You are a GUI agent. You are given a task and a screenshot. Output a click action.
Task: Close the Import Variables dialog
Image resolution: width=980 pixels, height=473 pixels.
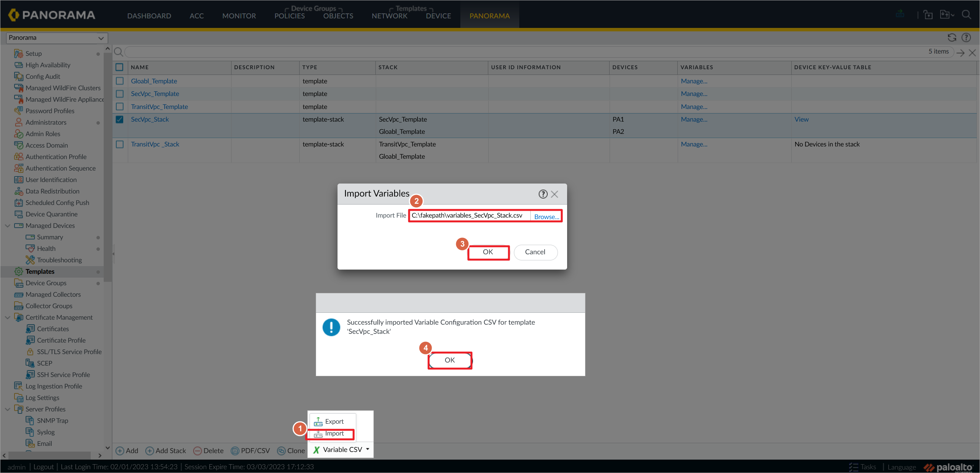click(x=554, y=194)
